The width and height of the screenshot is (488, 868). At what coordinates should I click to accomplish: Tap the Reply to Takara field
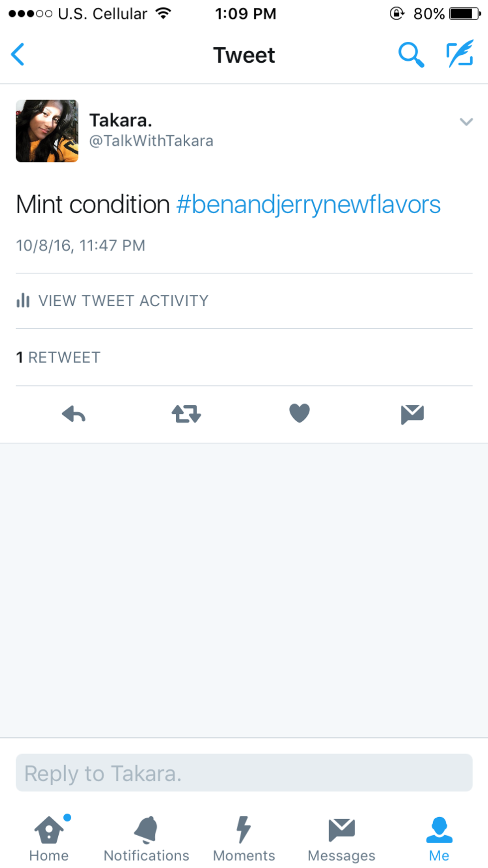click(x=244, y=773)
